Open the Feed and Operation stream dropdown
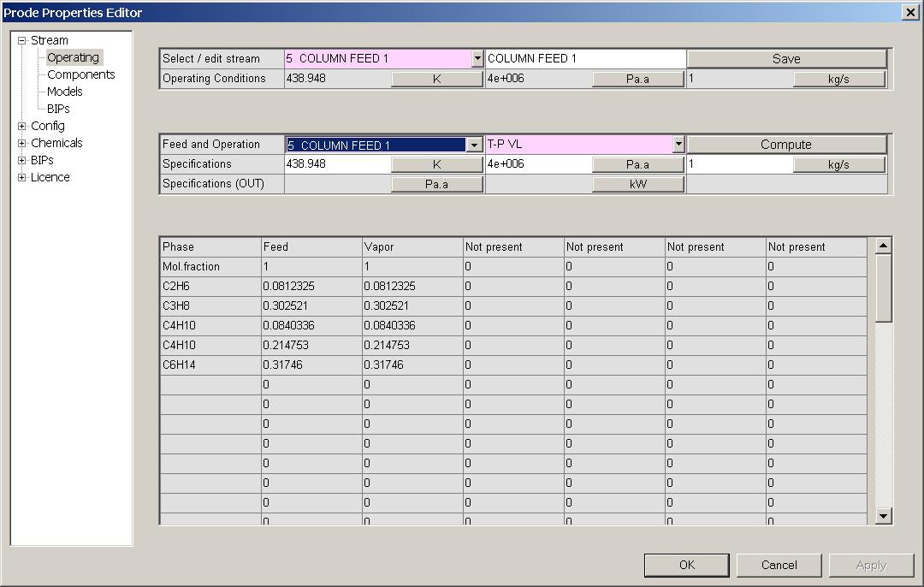 pyautogui.click(x=474, y=144)
